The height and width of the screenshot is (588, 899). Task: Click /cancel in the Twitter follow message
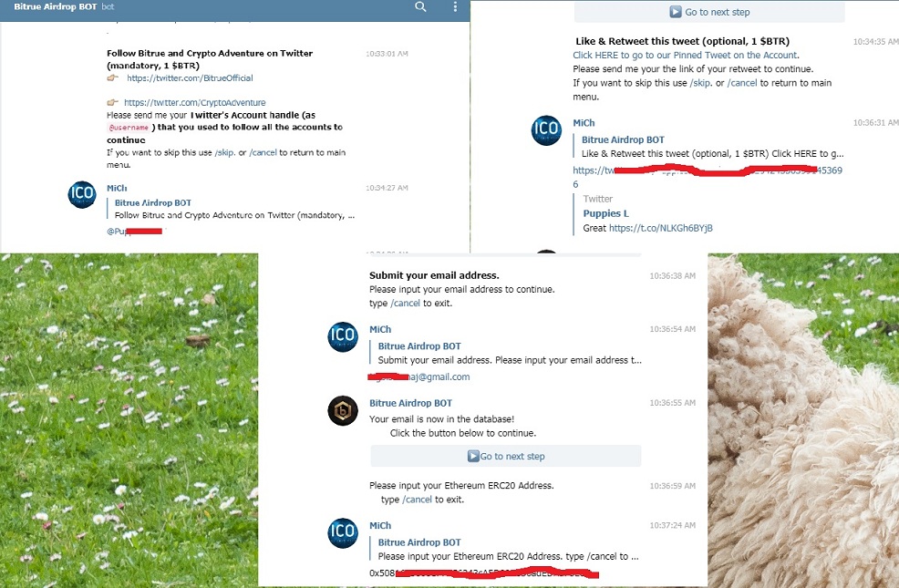click(263, 152)
